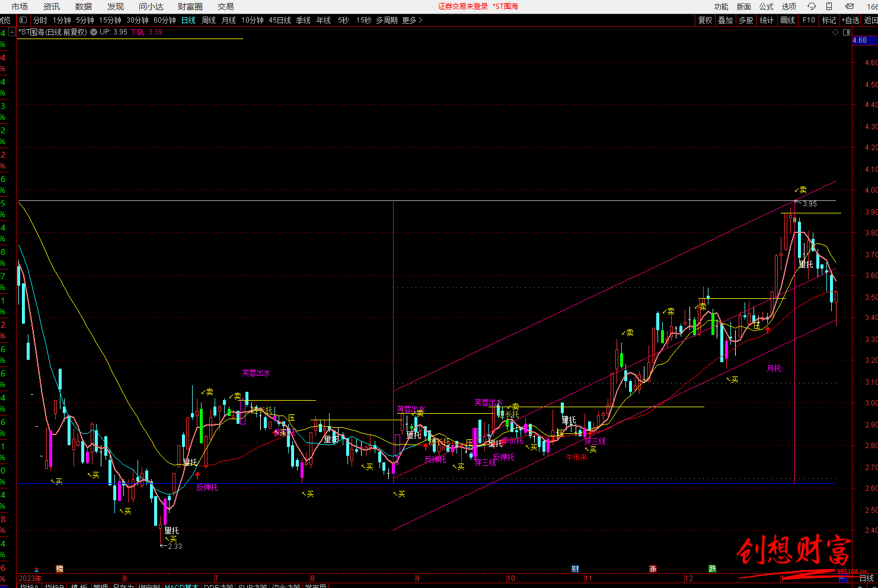Switch to 1分钟 period
Viewport: 878px width, 588px height.
[x=62, y=20]
